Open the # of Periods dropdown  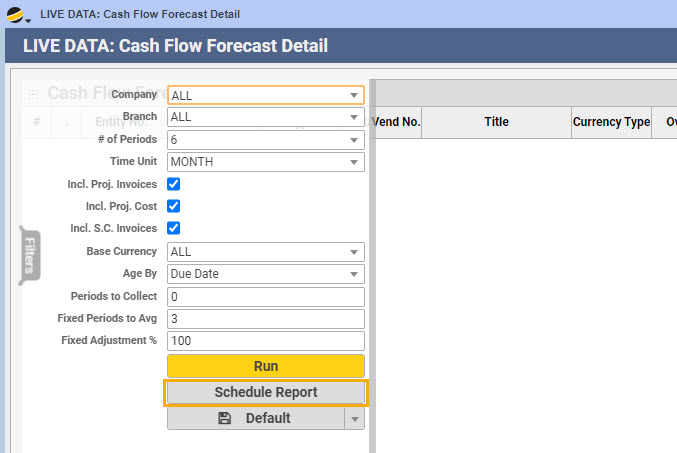pos(265,139)
